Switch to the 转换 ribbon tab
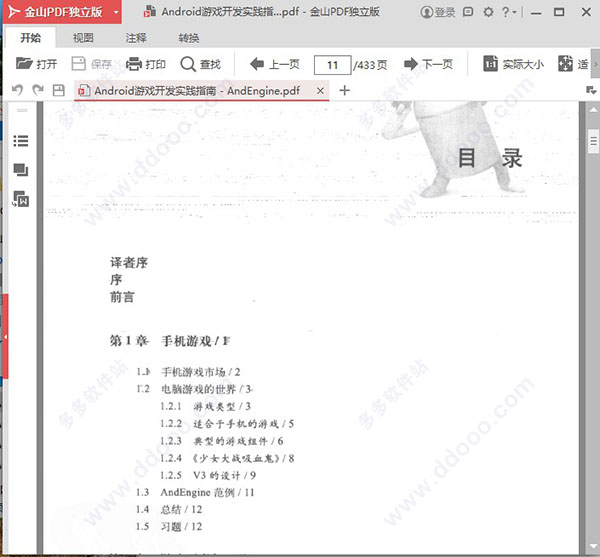600x557 pixels. (x=189, y=38)
